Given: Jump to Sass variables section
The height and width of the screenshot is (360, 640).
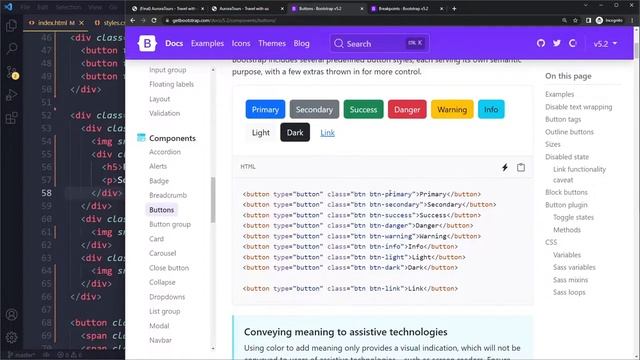Looking at the screenshot, I should pyautogui.click(x=574, y=267).
